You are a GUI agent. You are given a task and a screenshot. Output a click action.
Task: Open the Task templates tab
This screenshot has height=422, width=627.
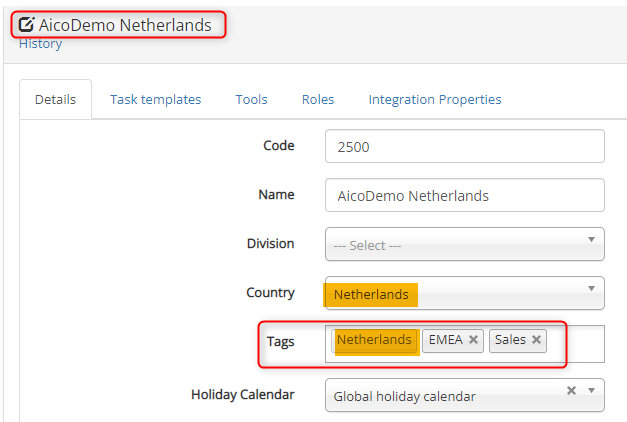155,100
